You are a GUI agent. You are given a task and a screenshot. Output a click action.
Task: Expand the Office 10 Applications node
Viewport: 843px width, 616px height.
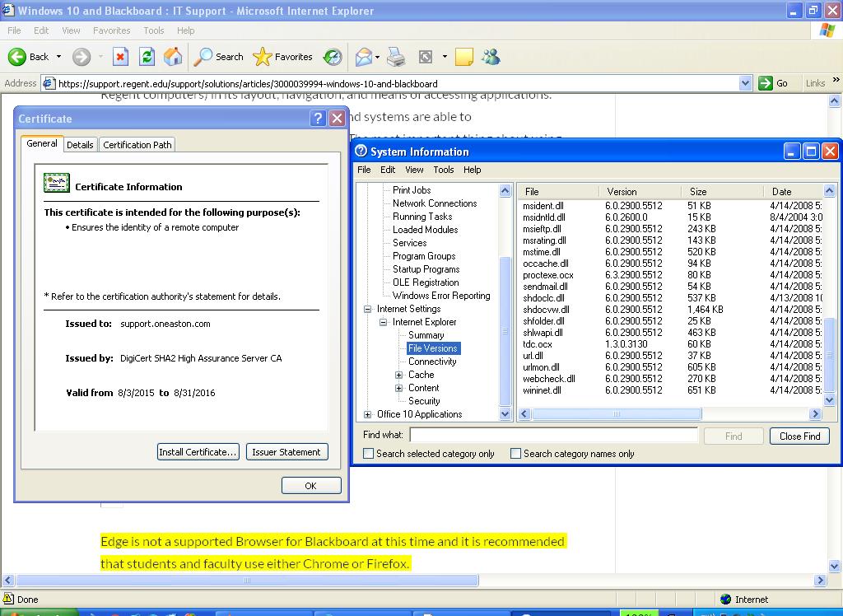(368, 414)
